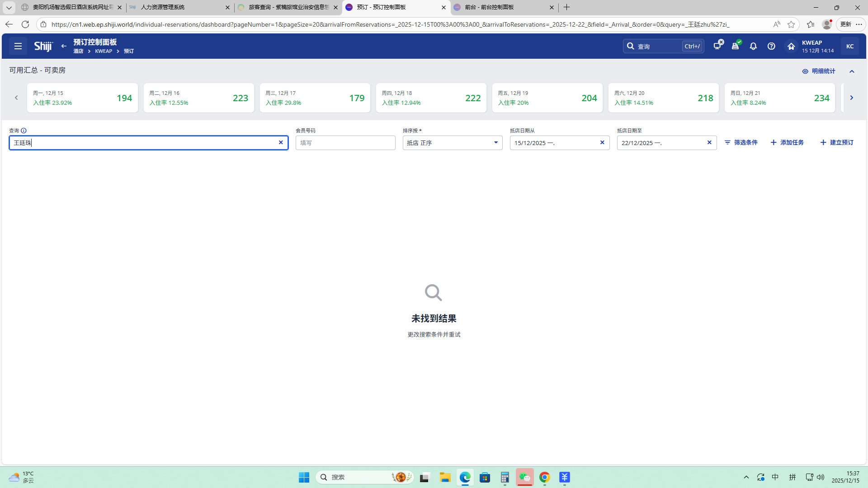Click 建立预订 create reservation button
868x488 pixels.
tap(837, 142)
